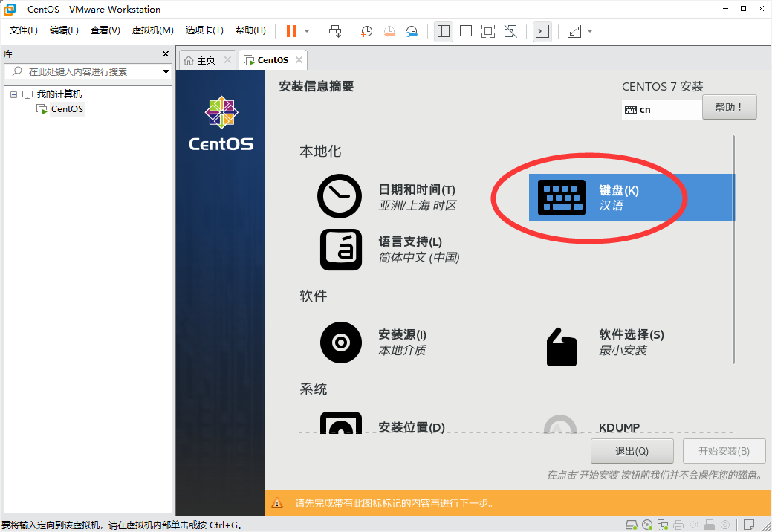Switch to the 主页 tab
This screenshot has width=772, height=532.
point(206,60)
